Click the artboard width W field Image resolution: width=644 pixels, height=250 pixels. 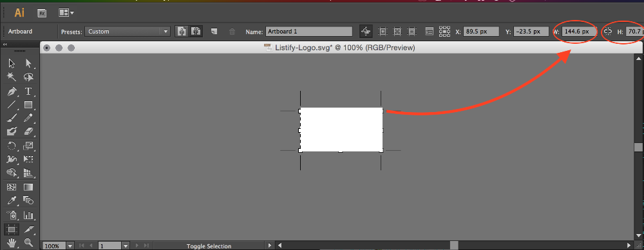click(x=579, y=31)
